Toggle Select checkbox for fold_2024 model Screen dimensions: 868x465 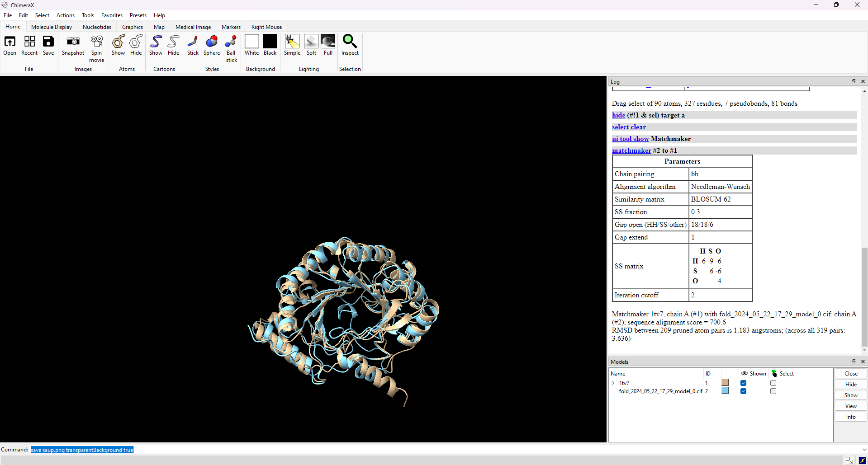point(773,391)
